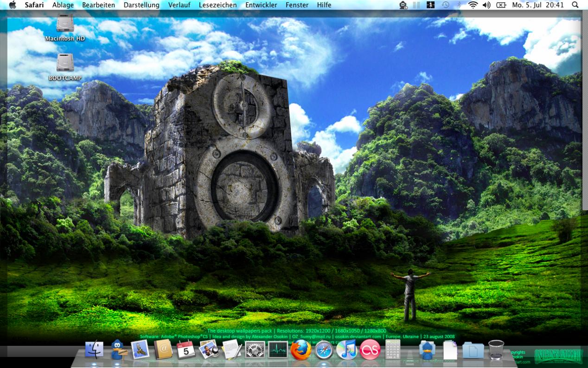Click Safari compass icon in Dock
588x368 pixels.
tap(324, 350)
